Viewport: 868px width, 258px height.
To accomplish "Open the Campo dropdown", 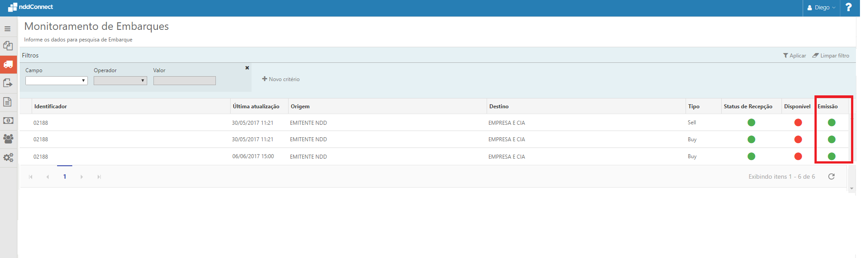I will (x=57, y=81).
